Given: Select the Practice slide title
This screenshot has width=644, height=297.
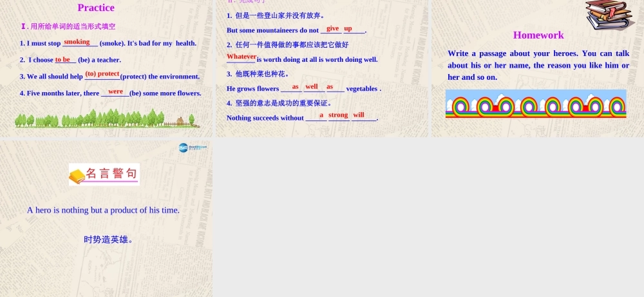Looking at the screenshot, I should click(x=96, y=7).
